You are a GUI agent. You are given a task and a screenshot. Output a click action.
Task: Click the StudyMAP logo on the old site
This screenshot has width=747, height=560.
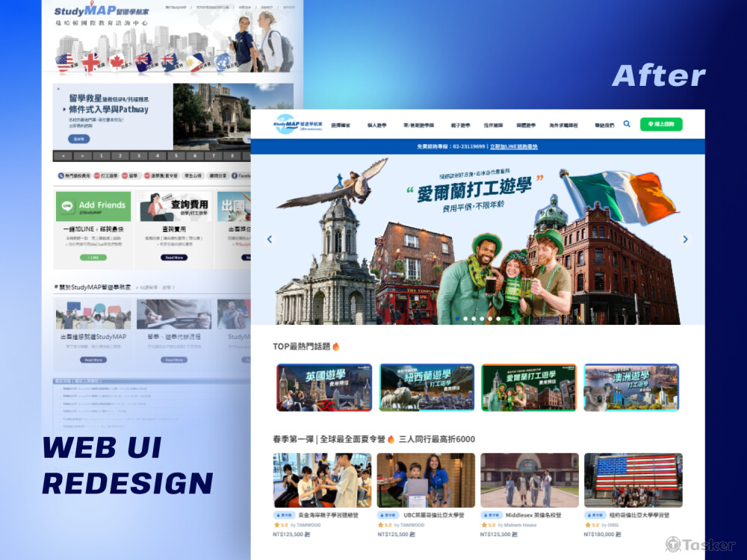[x=101, y=10]
